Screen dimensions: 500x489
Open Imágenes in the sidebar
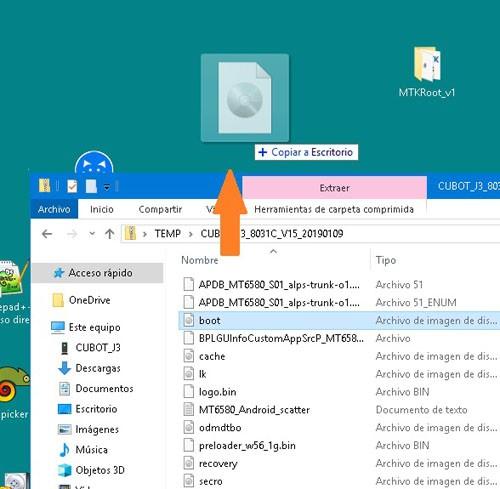point(97,429)
